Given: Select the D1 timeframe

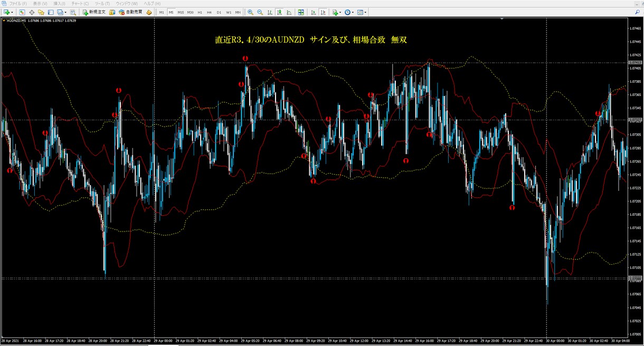Looking at the screenshot, I should pos(219,12).
